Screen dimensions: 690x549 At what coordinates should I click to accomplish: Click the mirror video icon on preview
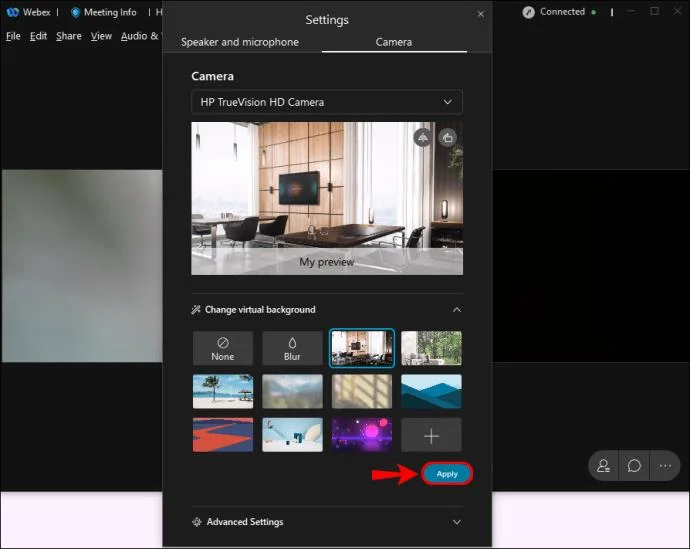(x=422, y=138)
